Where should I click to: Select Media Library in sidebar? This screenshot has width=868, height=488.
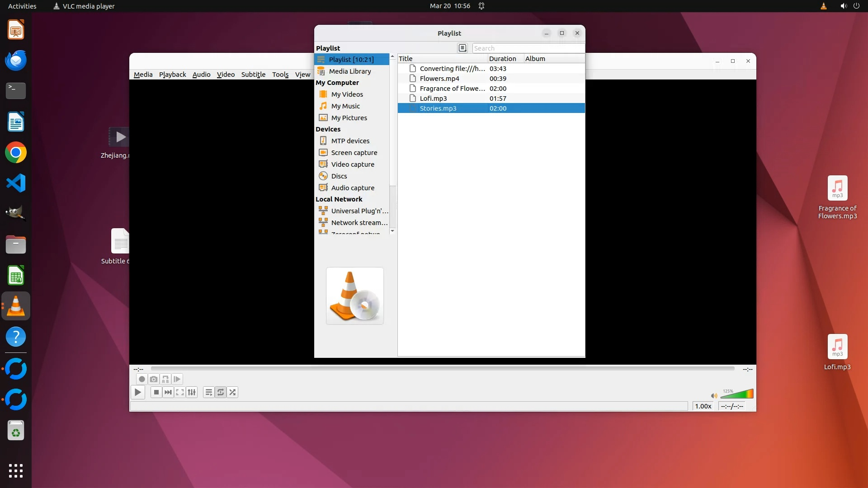coord(349,71)
